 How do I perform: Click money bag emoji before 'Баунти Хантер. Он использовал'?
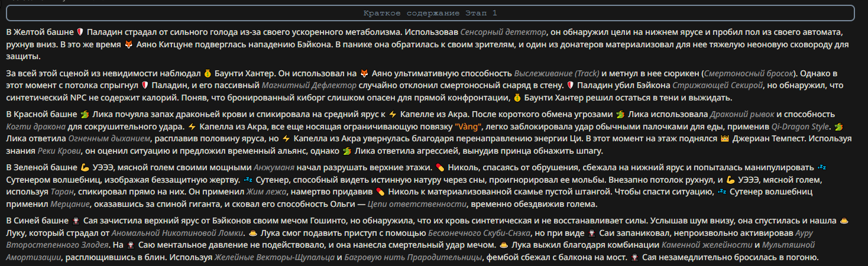pyautogui.click(x=207, y=74)
